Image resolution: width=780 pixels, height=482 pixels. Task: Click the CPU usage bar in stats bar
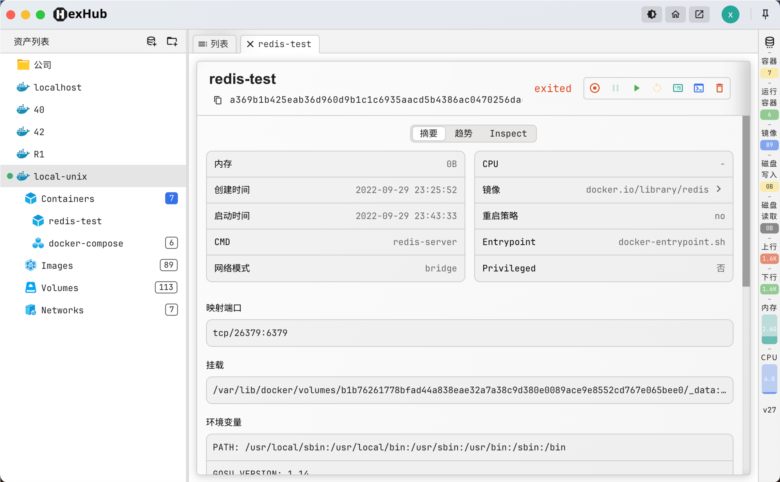tap(769, 379)
